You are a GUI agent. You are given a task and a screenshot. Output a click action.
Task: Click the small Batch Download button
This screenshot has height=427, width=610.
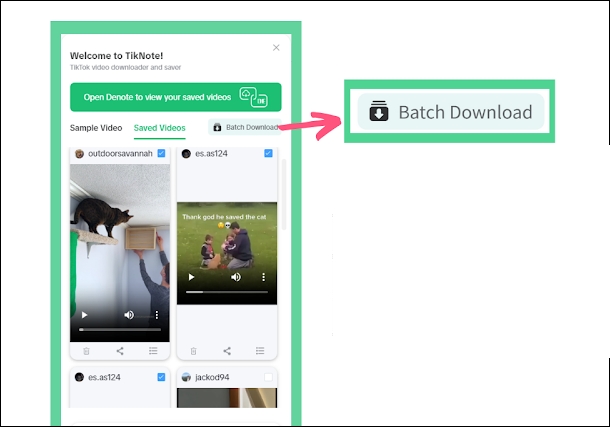click(x=245, y=128)
